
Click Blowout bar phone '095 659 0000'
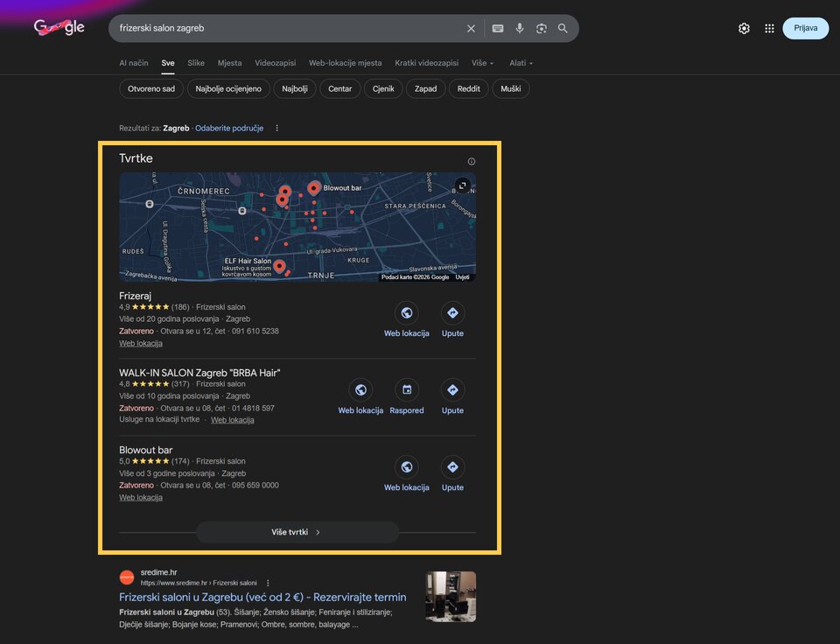coord(255,486)
